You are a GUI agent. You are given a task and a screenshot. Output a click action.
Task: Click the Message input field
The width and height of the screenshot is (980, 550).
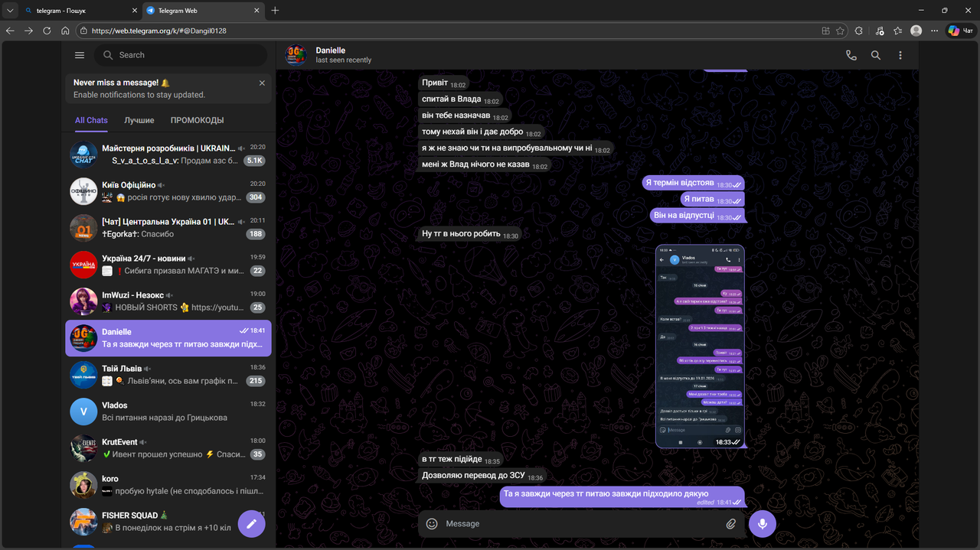pyautogui.click(x=580, y=524)
